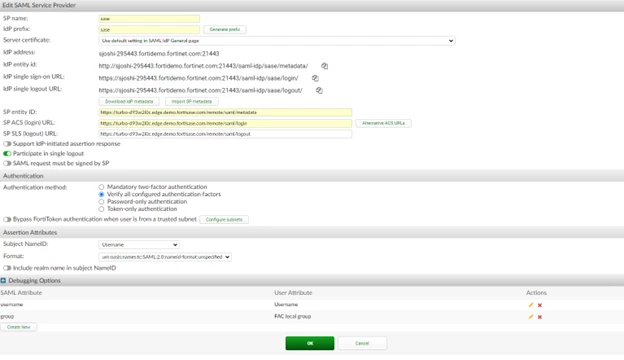Enable Include realm name in subject NameID

(x=7, y=268)
